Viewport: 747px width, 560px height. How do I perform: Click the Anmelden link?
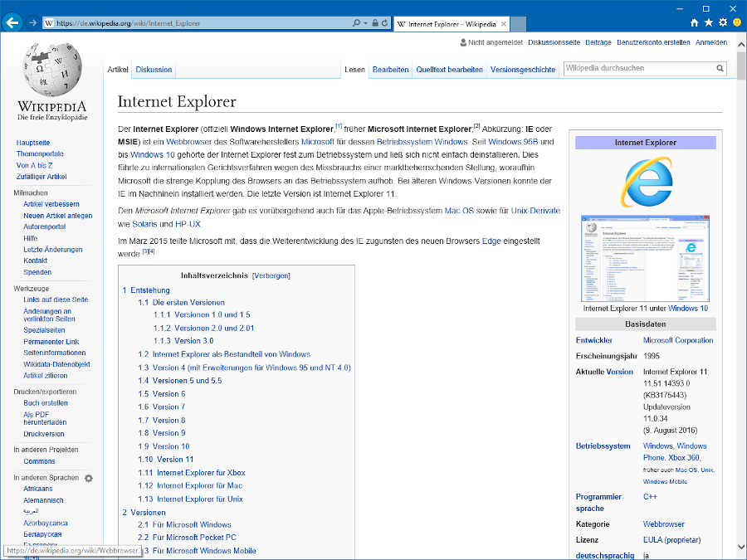pyautogui.click(x=711, y=42)
